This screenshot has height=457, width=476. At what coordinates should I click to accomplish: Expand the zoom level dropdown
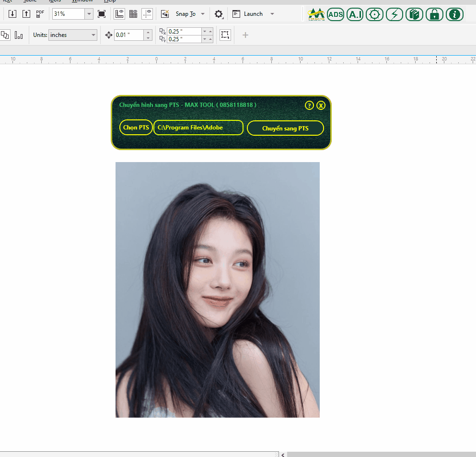click(89, 14)
